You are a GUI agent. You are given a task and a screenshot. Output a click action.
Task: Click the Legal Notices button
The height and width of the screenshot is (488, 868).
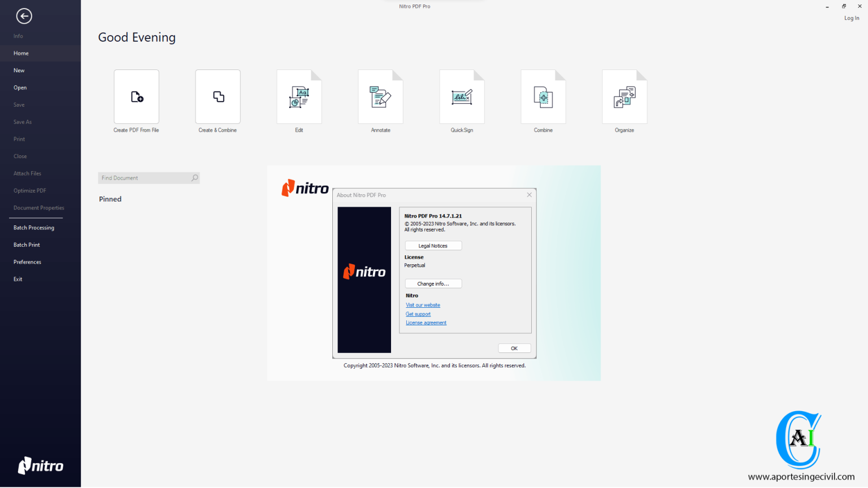click(433, 245)
